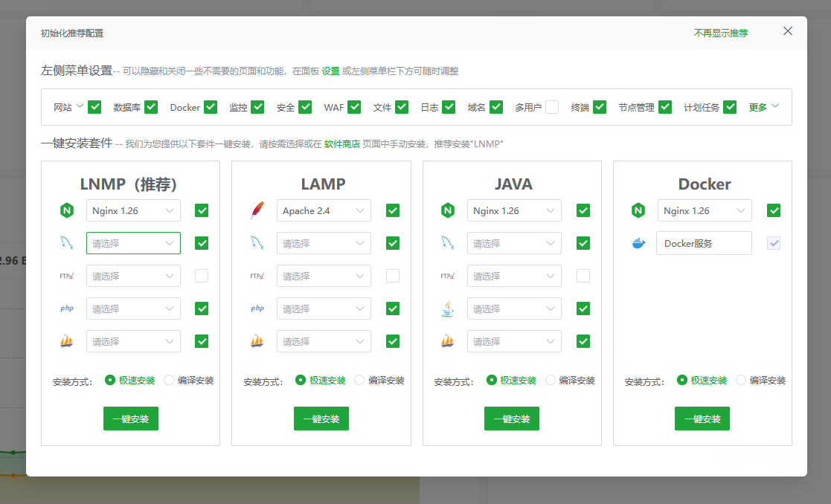Click the phpMyAdmin sailboat icon in LNMP card
This screenshot has width=831, height=504.
click(67, 341)
